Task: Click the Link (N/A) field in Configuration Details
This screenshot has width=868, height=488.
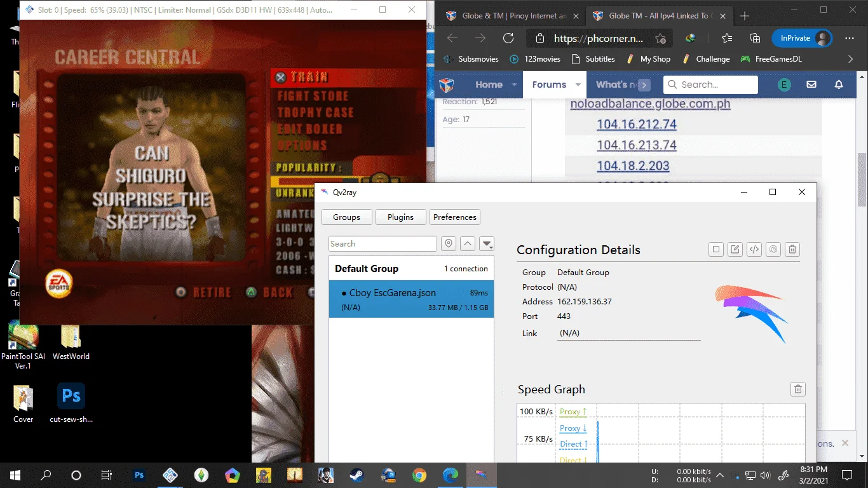Action: click(628, 333)
